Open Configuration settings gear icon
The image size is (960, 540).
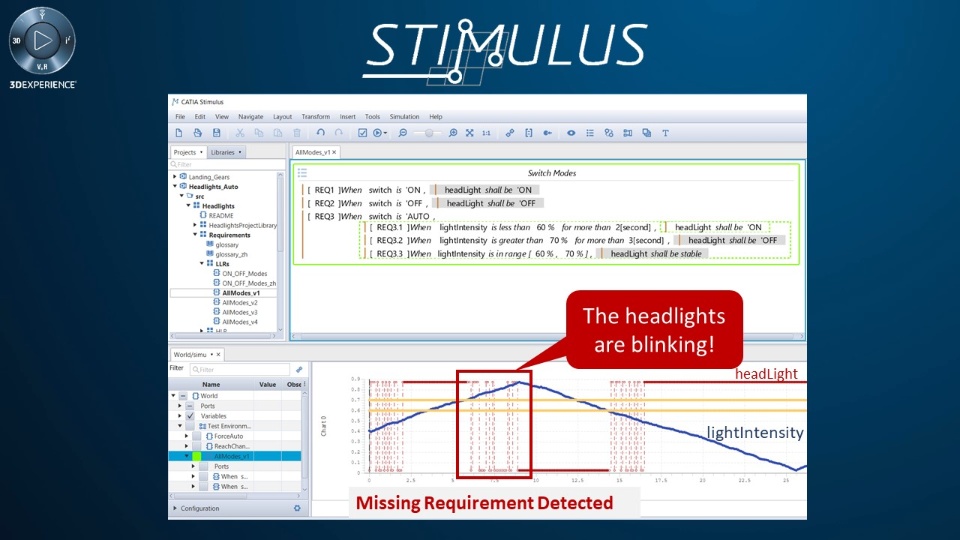pyautogui.click(x=297, y=508)
